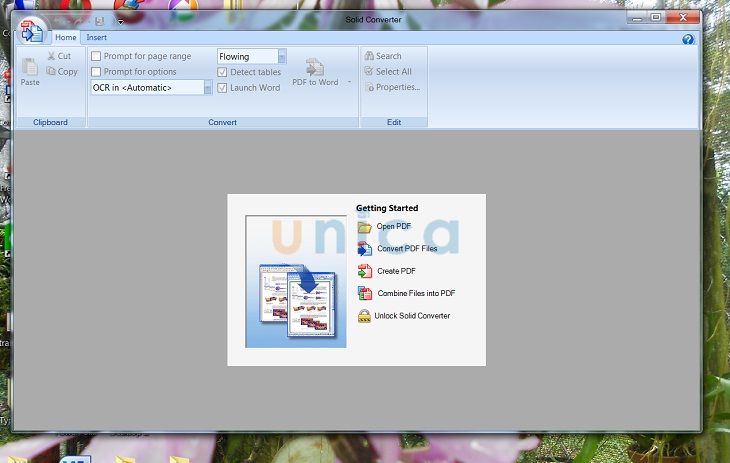Click the Create PDF icon
The height and width of the screenshot is (463, 730).
pyautogui.click(x=365, y=271)
